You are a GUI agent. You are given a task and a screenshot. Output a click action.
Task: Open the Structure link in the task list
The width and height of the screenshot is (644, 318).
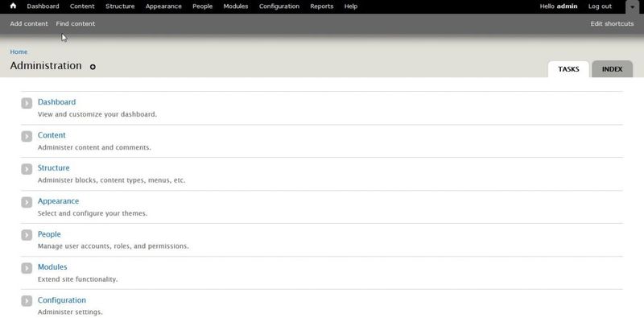(x=54, y=168)
